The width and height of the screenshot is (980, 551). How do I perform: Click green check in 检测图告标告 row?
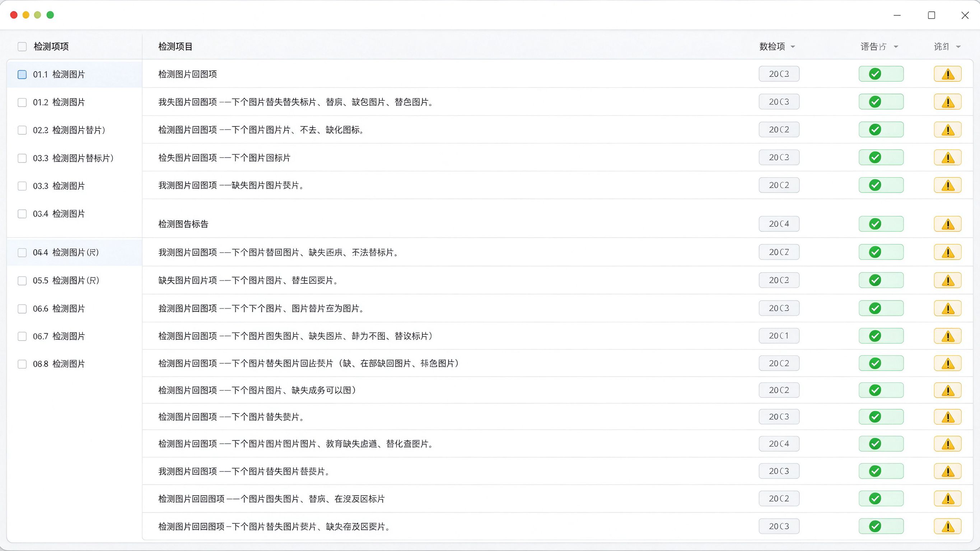pos(875,224)
